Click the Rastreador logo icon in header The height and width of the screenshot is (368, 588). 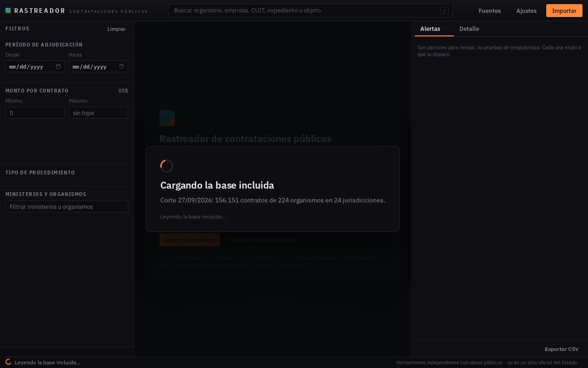(x=8, y=11)
